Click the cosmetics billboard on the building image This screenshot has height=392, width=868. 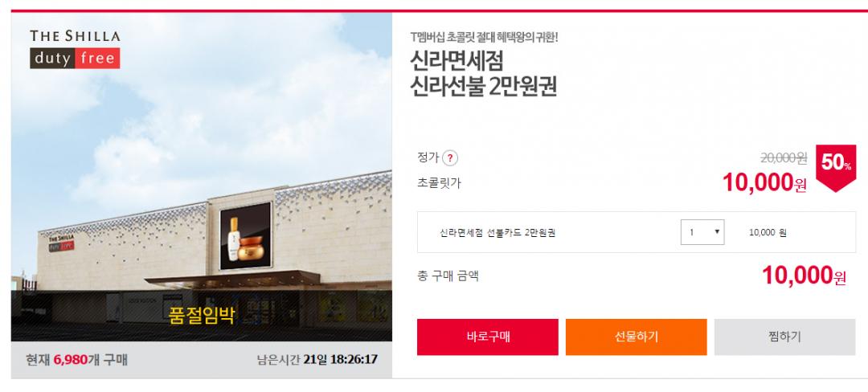click(246, 236)
